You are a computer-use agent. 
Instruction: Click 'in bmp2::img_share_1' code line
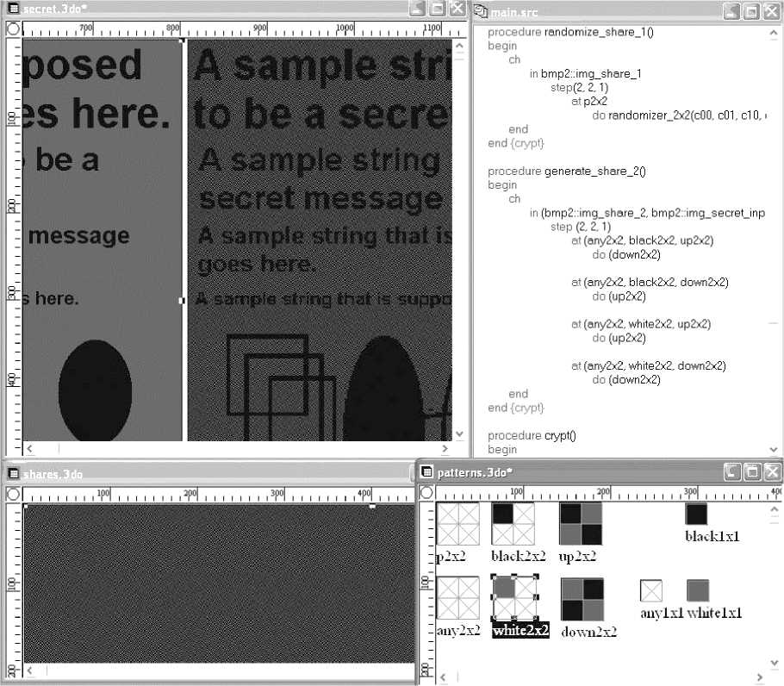586,73
